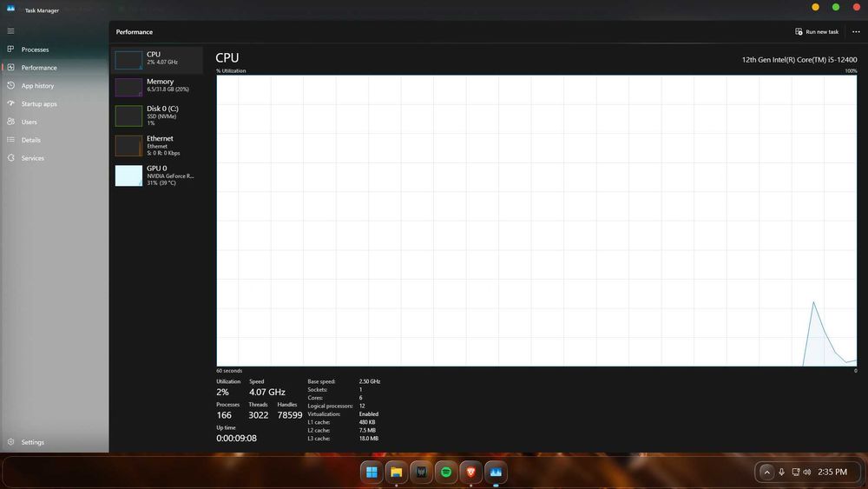Open Settings gear icon at bottom
Screen dimensions: 868x489
pyautogui.click(x=10, y=442)
